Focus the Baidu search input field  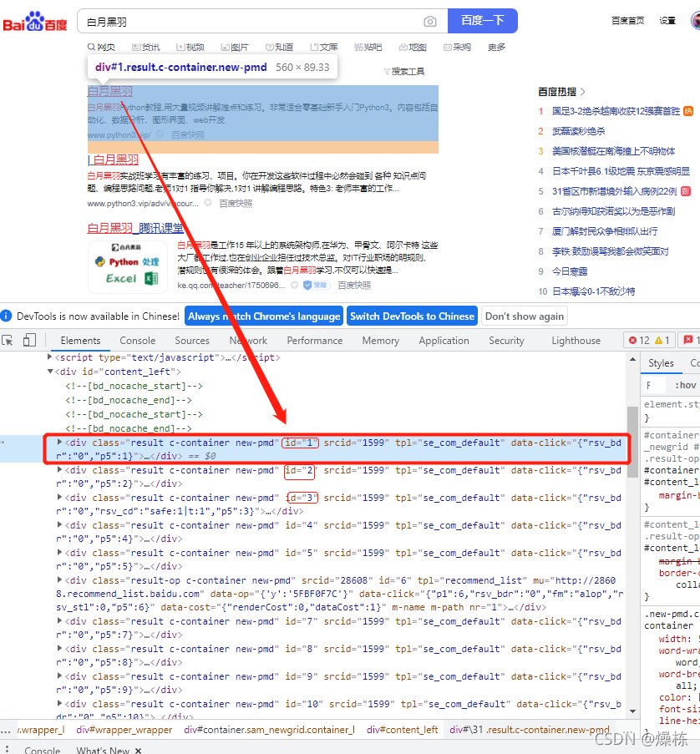tap(250, 22)
